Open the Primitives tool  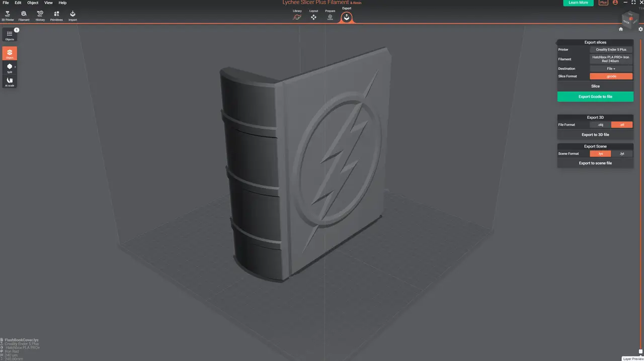point(56,16)
